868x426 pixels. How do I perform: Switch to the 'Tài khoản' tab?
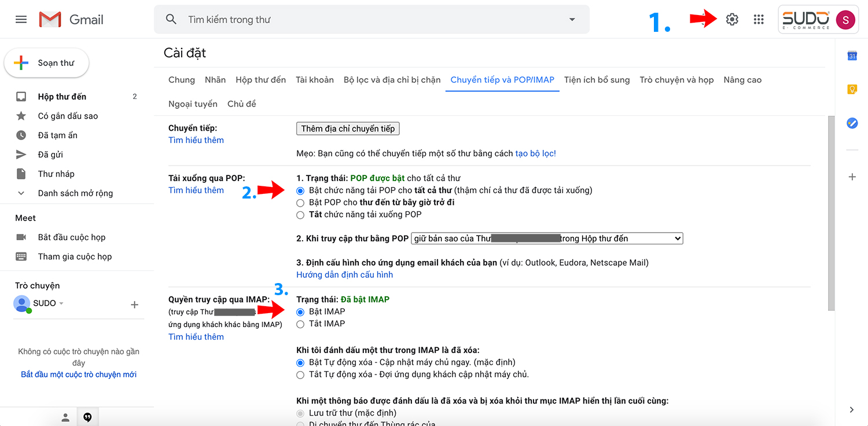pyautogui.click(x=315, y=79)
